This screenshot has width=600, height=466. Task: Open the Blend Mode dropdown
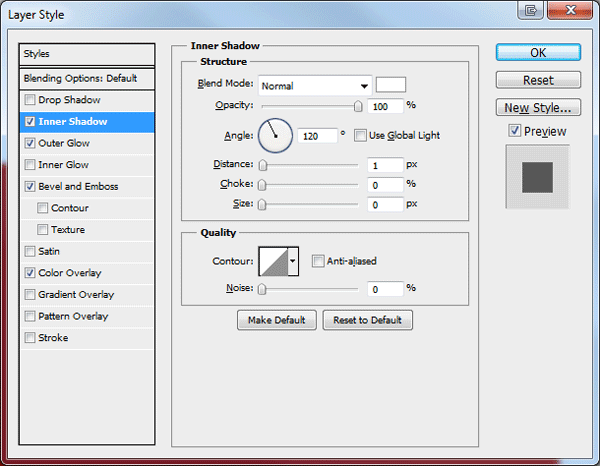pos(315,86)
